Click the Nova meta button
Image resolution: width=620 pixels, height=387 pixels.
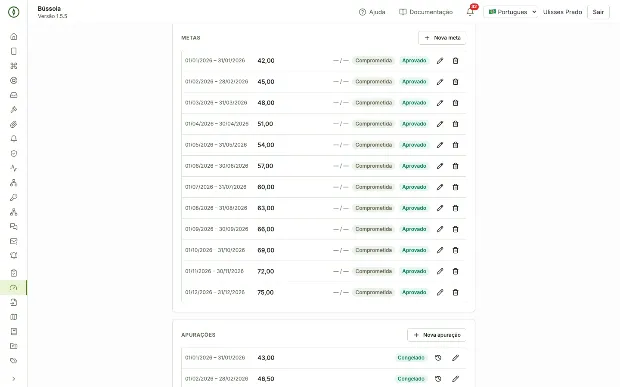(442, 38)
